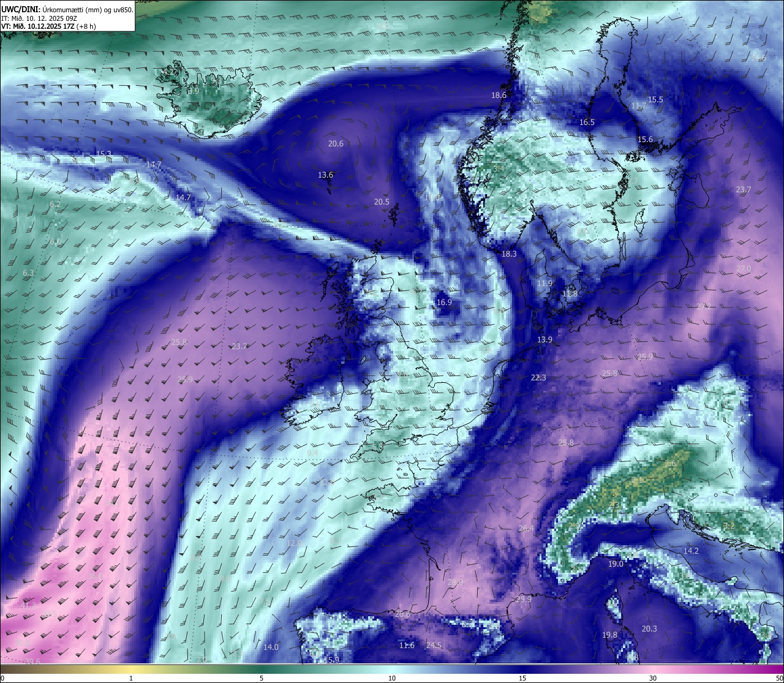Click the 15.9 value on the map

[x=331, y=660]
